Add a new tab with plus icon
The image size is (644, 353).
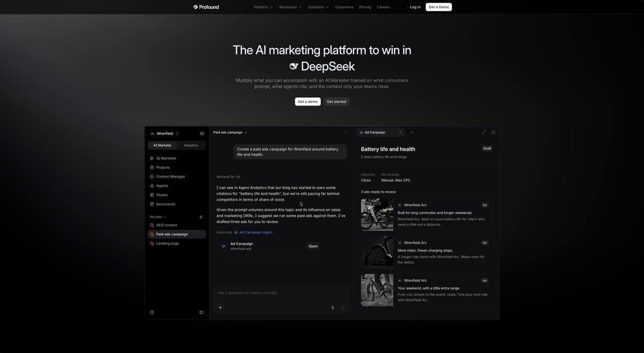[412, 132]
